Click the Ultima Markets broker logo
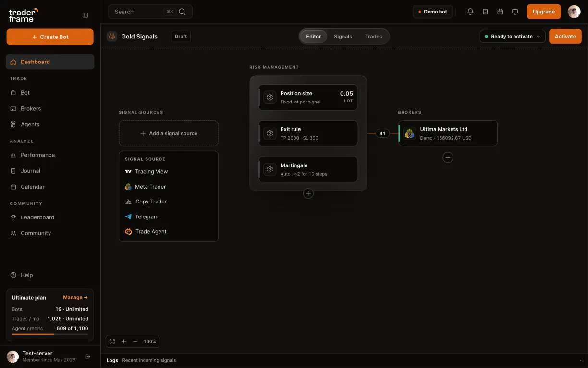588x368 pixels. (x=409, y=133)
